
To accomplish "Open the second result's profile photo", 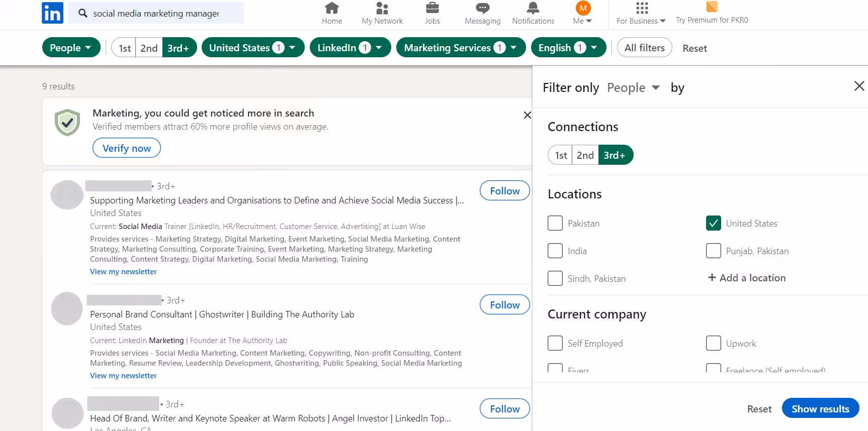I will click(x=67, y=308).
